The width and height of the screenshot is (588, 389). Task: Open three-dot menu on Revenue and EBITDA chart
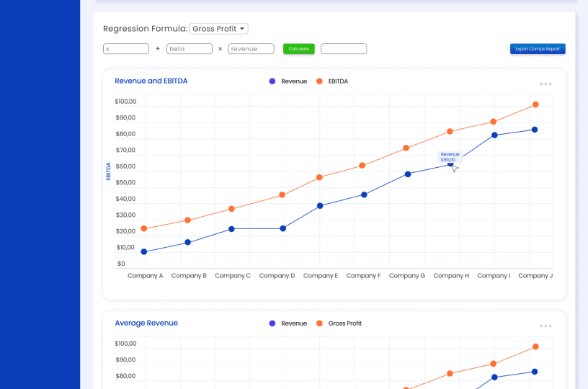[545, 84]
